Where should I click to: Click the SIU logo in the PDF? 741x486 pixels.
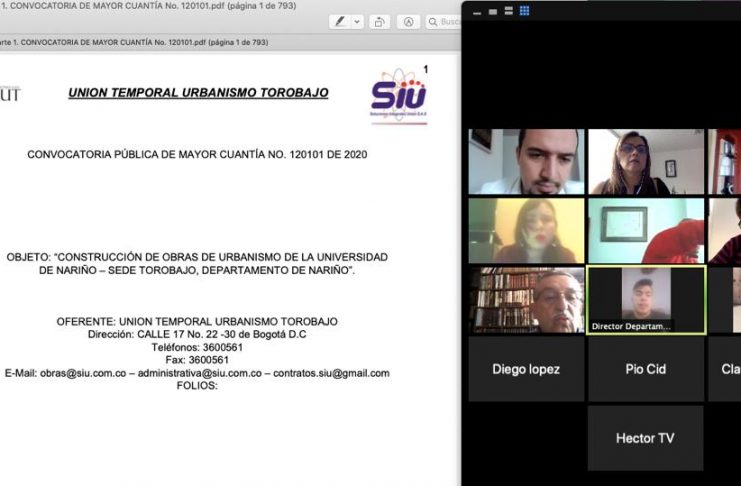399,96
